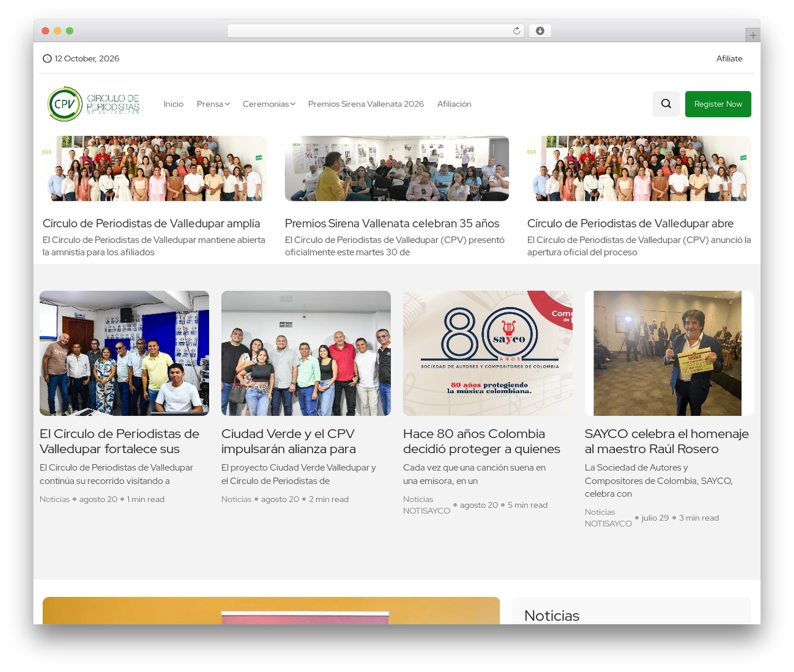This screenshot has width=794, height=672.
Task: Go to the Inicio menu item
Action: (174, 104)
